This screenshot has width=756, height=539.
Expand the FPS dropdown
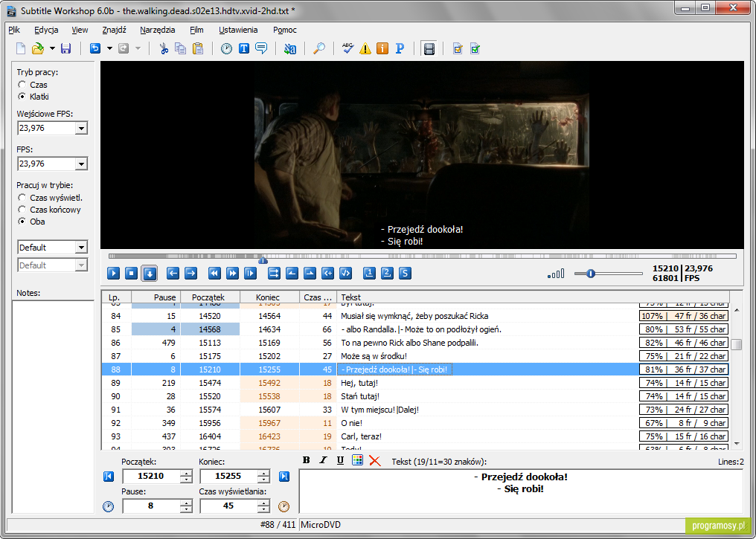click(x=81, y=164)
